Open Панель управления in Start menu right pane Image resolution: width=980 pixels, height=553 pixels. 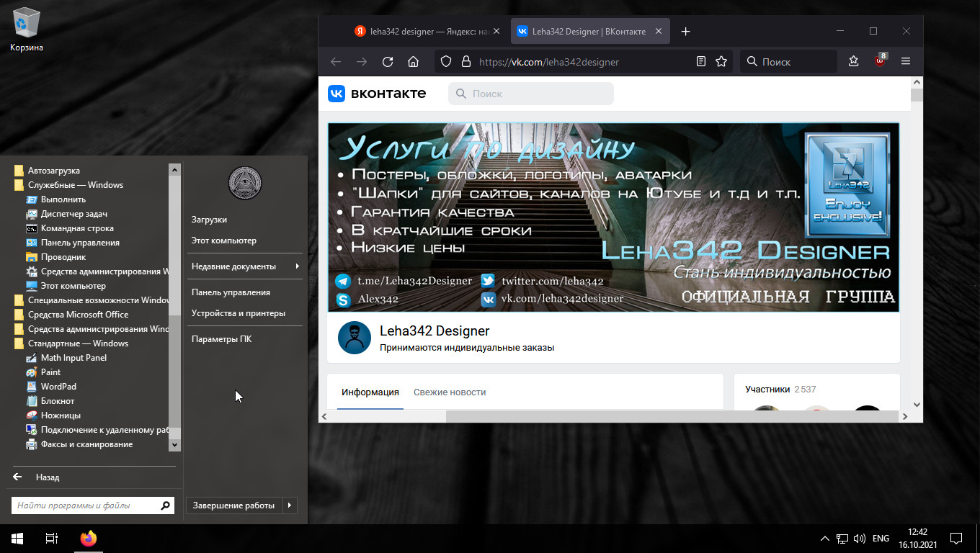pyautogui.click(x=231, y=292)
